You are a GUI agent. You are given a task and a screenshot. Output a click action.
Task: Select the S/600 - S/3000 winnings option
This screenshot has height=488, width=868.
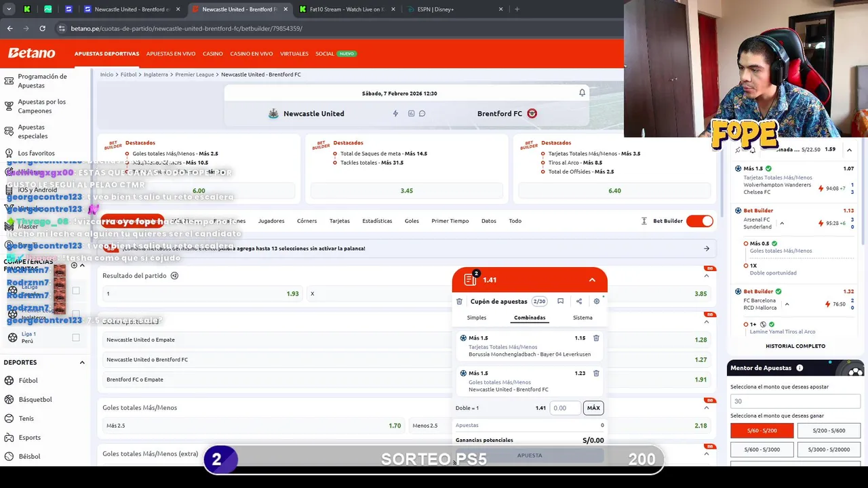762,449
